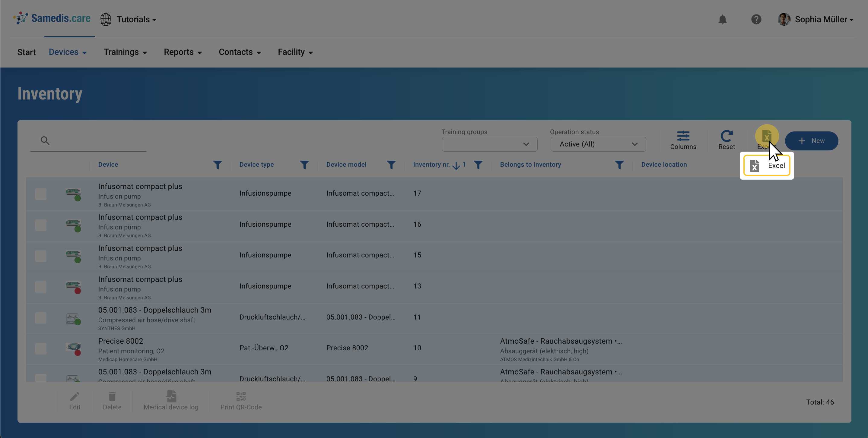Click the Device column filter icon
Viewport: 868px width, 438px height.
pyautogui.click(x=217, y=165)
